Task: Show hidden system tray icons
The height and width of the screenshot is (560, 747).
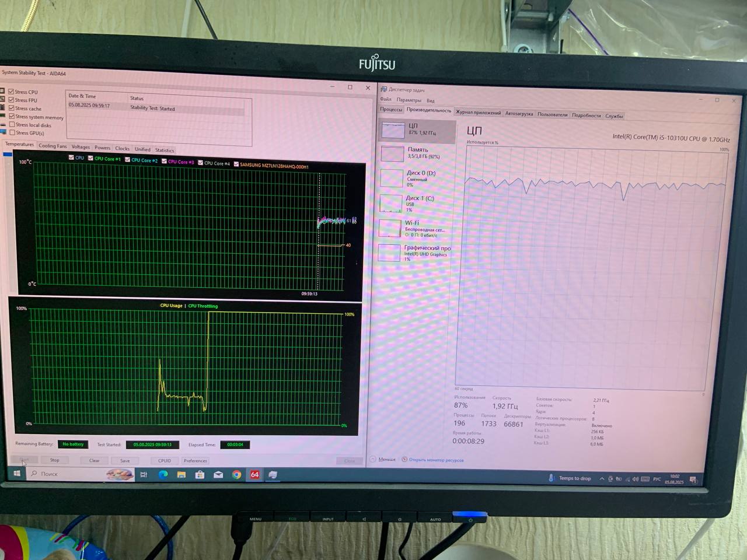Action: point(602,479)
